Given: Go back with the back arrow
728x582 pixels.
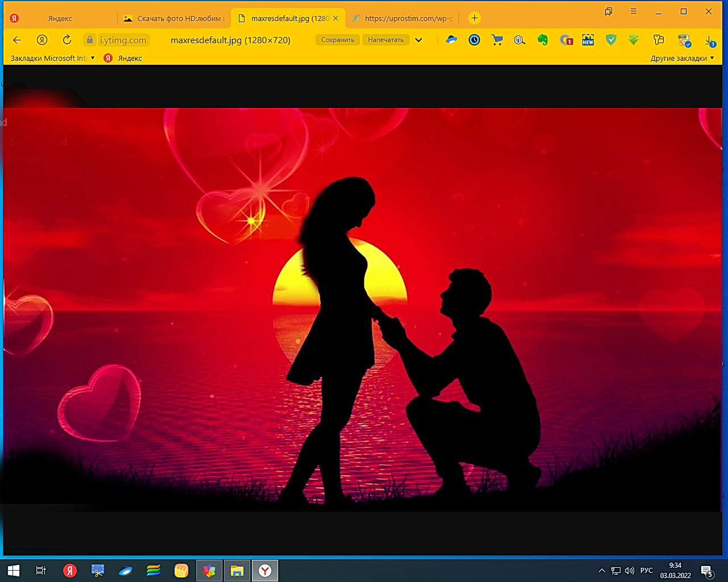Looking at the screenshot, I should click(17, 40).
